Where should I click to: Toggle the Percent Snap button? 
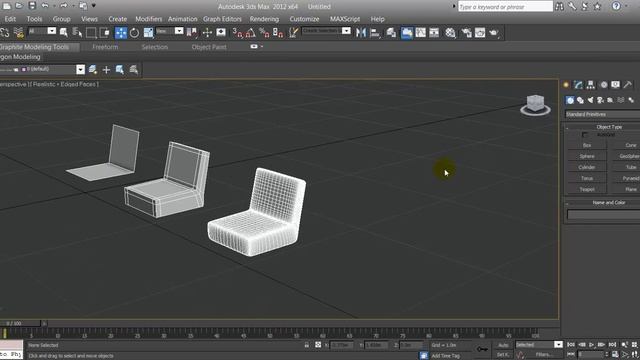pos(264,33)
